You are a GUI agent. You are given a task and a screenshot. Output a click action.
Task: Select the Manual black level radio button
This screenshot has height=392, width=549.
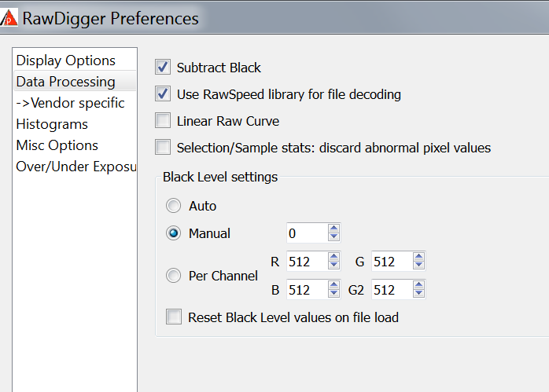(173, 233)
